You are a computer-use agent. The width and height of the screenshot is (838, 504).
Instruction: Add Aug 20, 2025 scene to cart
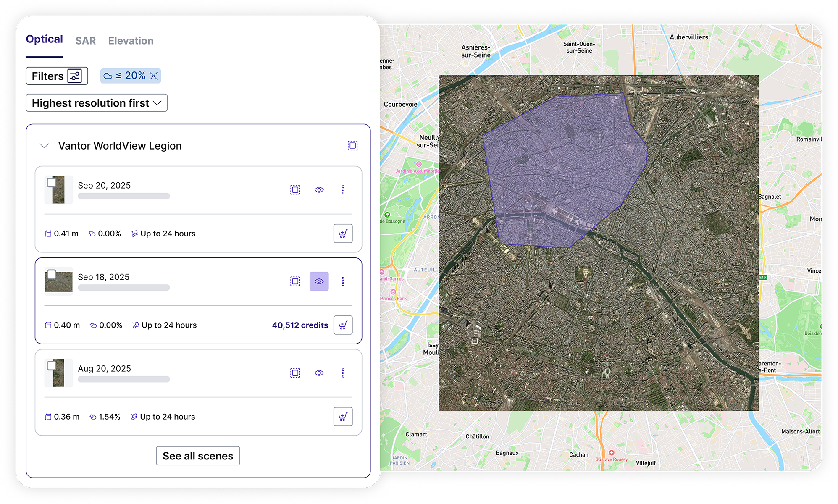tap(343, 417)
